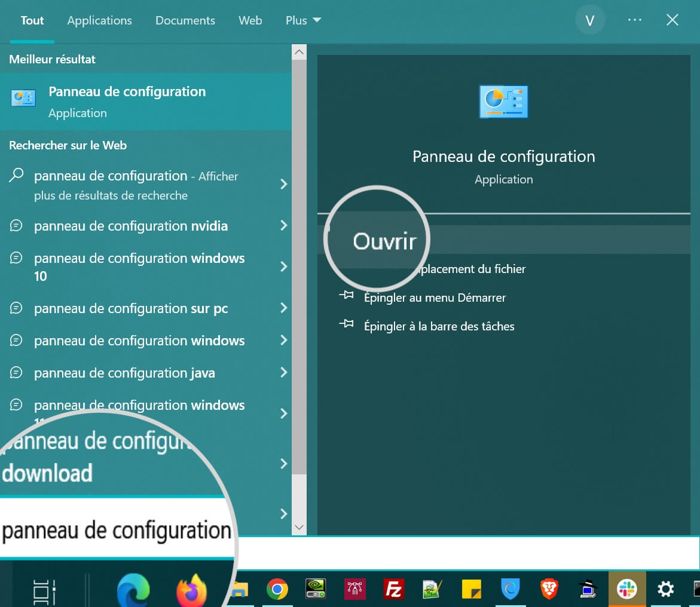Open Settings gear on the taskbar
The height and width of the screenshot is (607, 700).
pyautogui.click(x=665, y=589)
